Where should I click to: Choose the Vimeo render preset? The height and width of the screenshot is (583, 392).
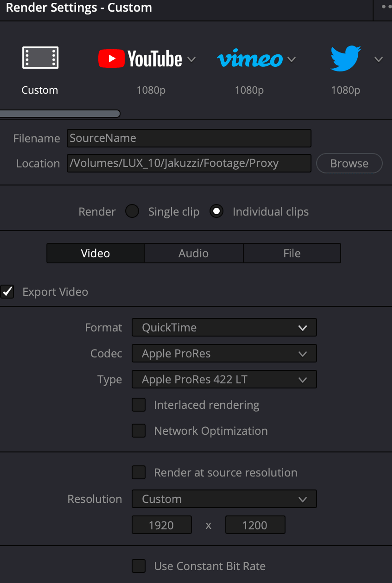click(250, 58)
